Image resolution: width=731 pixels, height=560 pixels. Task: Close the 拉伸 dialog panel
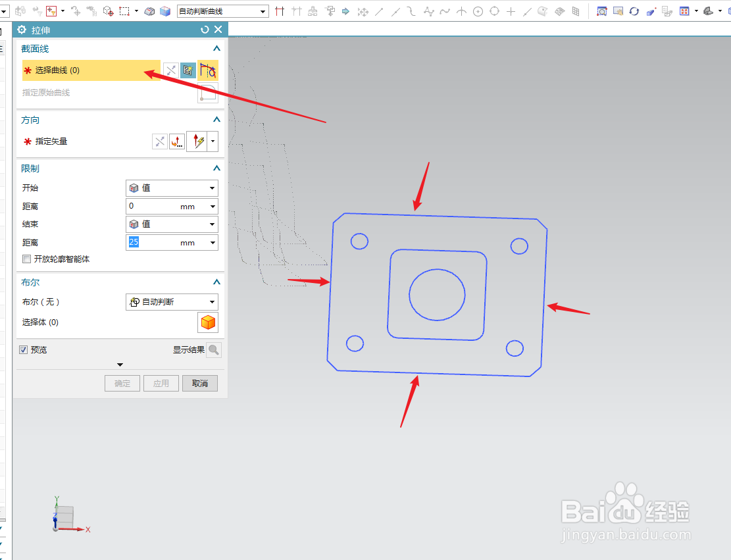218,30
